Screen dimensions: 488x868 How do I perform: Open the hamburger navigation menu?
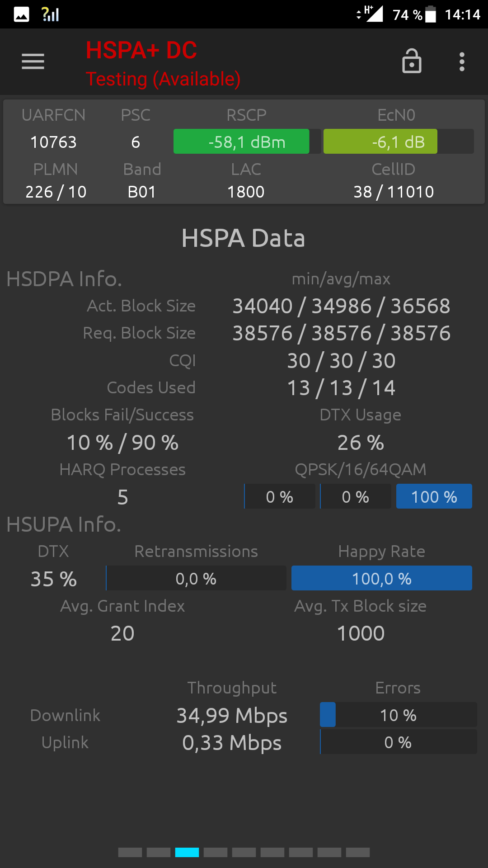33,61
